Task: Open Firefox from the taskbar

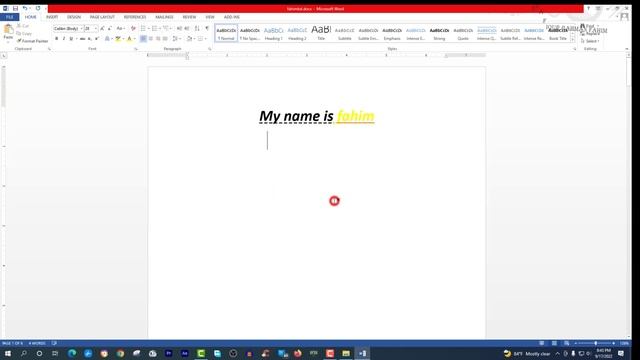Action: [x=298, y=353]
